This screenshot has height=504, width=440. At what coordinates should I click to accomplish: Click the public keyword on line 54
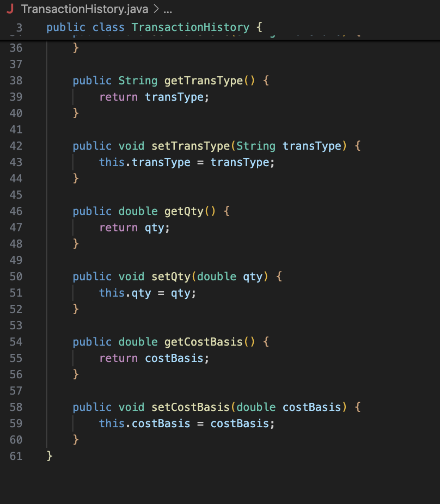point(91,342)
